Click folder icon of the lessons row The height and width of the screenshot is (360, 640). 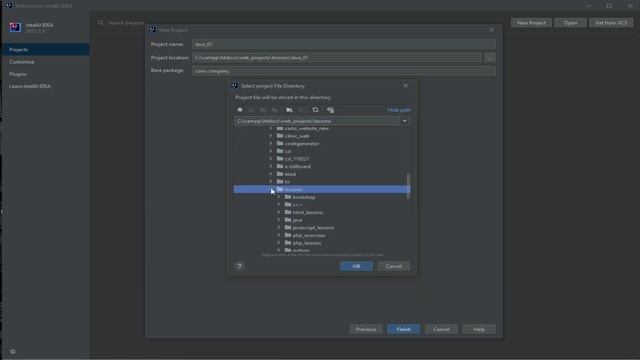click(280, 189)
